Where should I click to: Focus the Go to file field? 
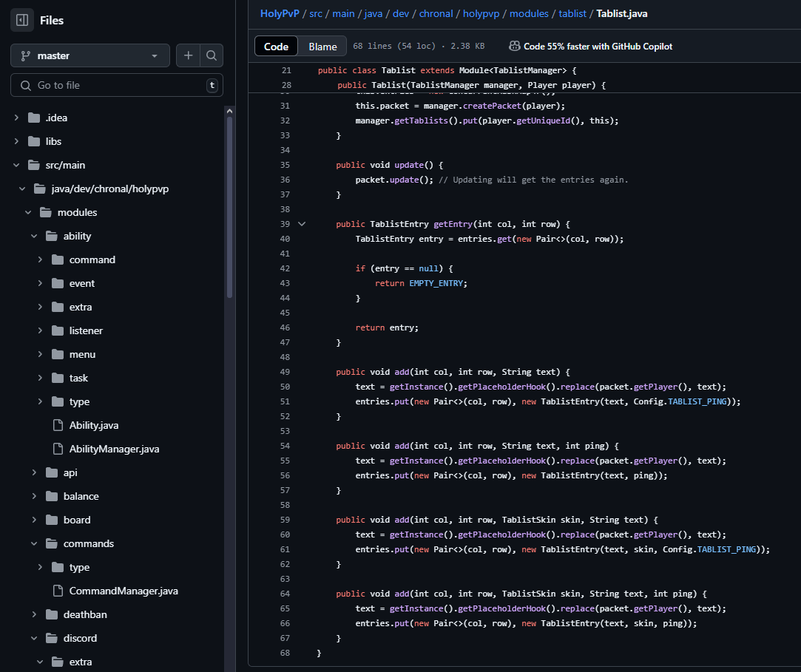(116, 85)
